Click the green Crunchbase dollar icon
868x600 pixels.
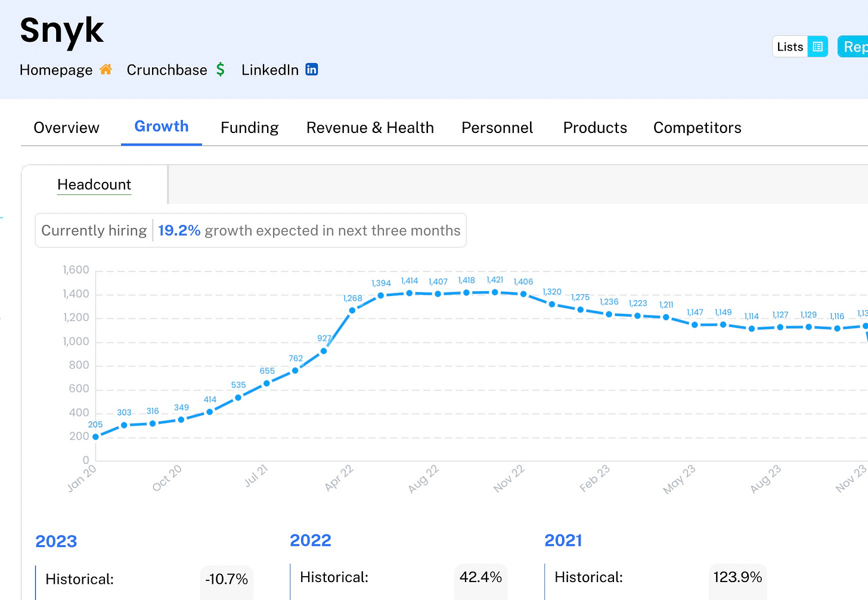221,70
